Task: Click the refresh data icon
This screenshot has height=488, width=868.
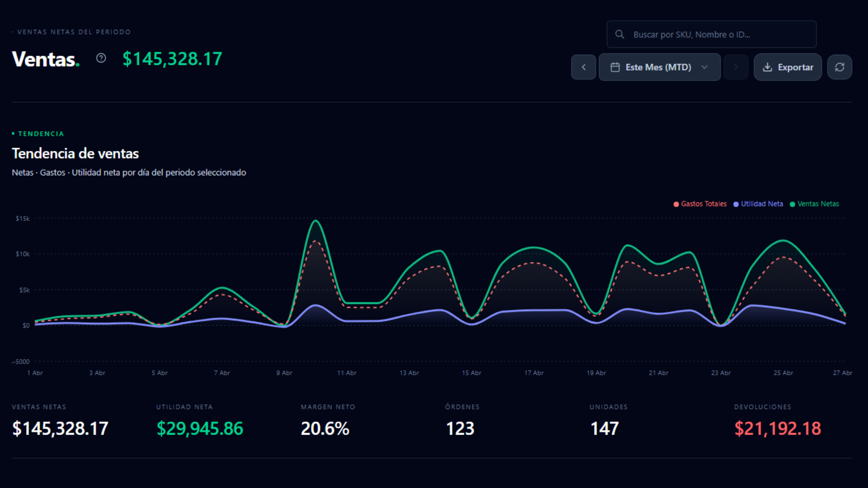Action: coord(840,67)
